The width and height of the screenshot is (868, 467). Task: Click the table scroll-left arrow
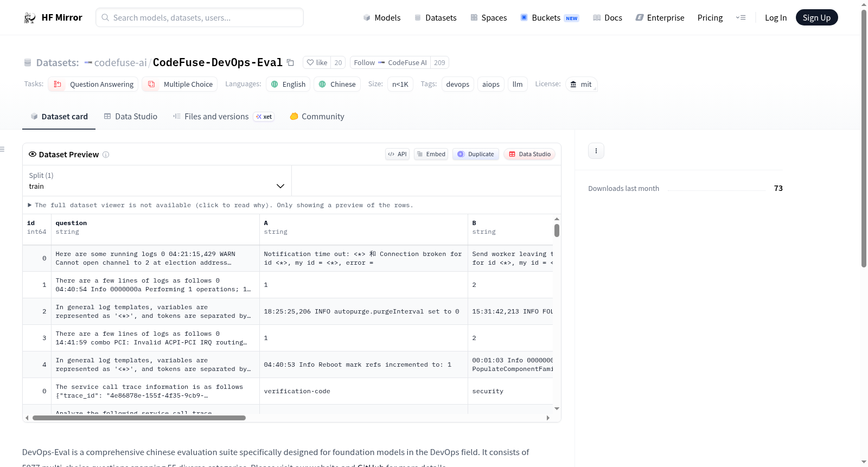tap(27, 418)
